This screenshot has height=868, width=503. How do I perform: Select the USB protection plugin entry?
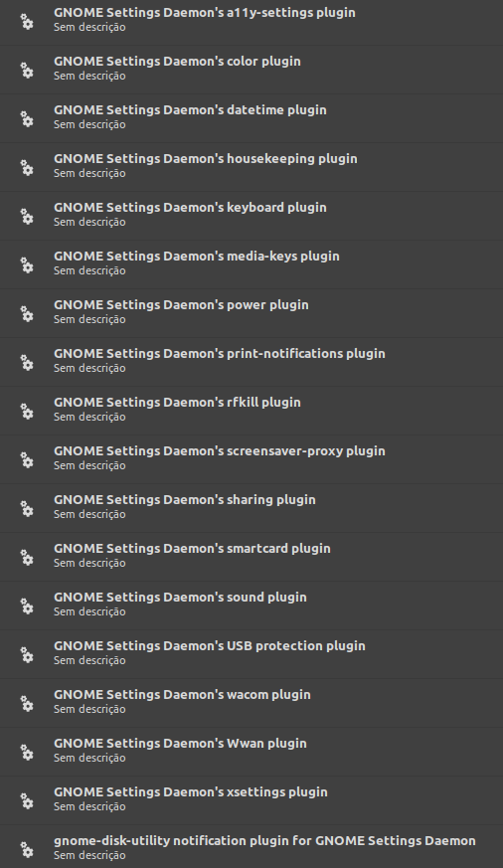point(251,654)
